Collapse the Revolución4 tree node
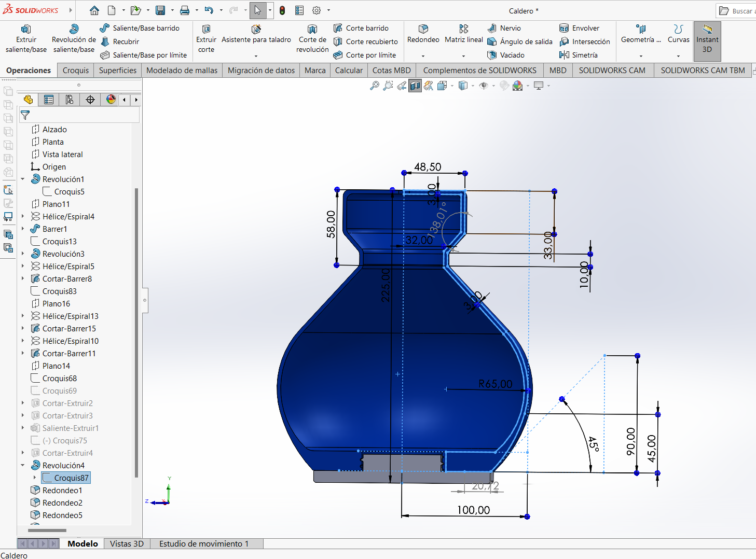Image resolution: width=756 pixels, height=559 pixels. pos(23,466)
